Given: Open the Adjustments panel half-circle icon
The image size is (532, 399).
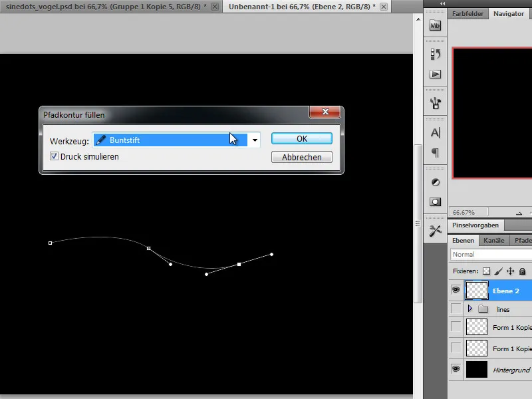Looking at the screenshot, I should coord(436,182).
